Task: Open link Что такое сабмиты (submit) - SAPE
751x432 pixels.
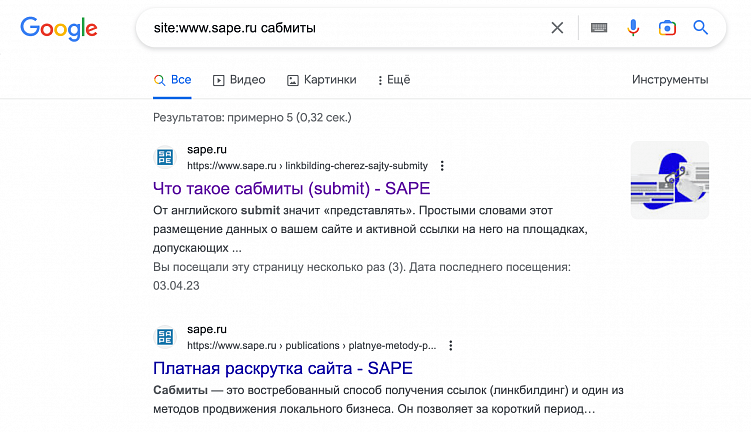Action: pyautogui.click(x=291, y=188)
